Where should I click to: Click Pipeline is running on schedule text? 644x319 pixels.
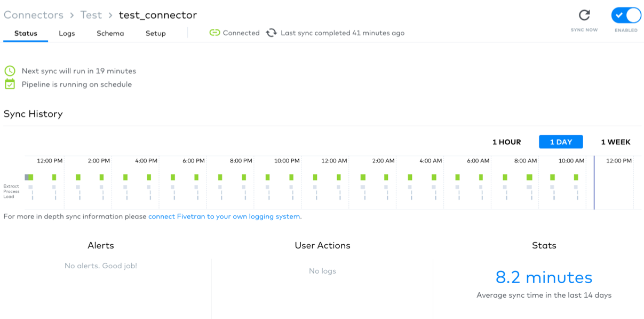(x=77, y=84)
